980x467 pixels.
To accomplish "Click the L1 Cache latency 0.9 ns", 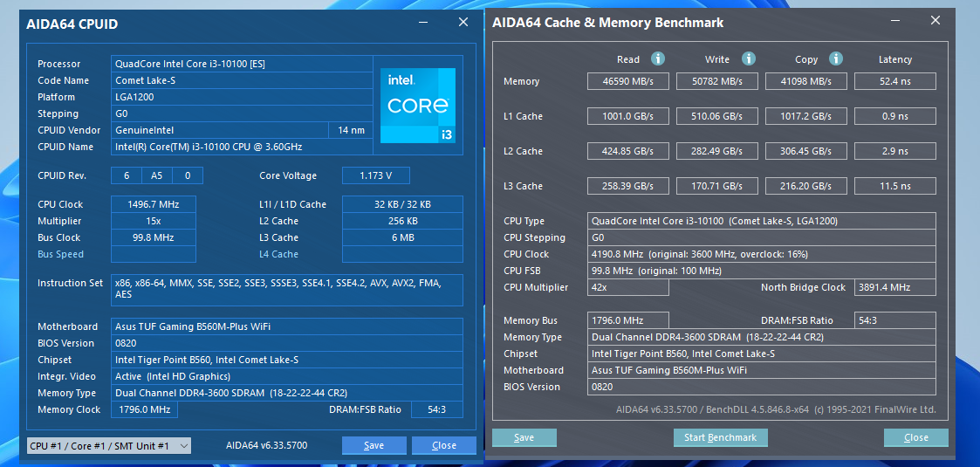I will click(895, 116).
